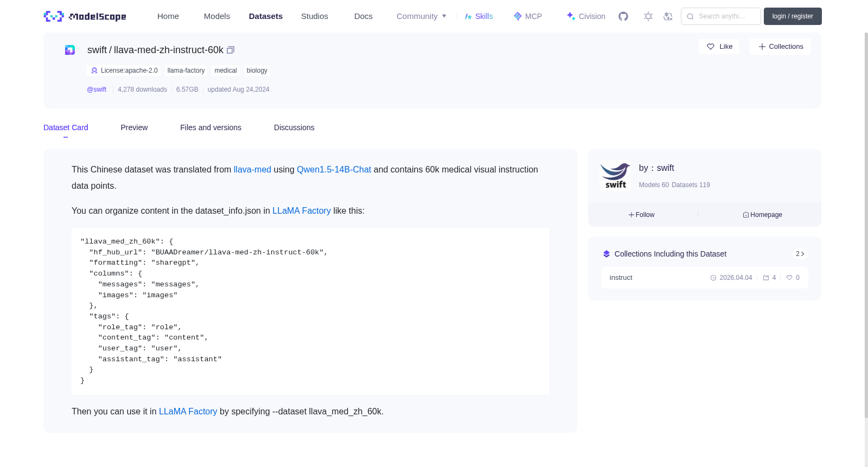Click the 'Collections Including this Dataset' heading
Image resolution: width=868 pixels, height=467 pixels.
(671, 254)
